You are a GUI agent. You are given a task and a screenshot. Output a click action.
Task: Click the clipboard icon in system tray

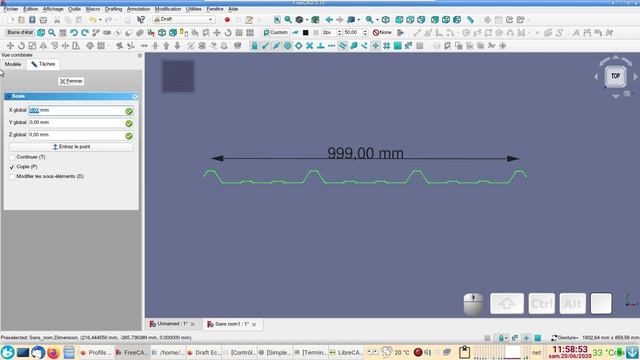(x=464, y=352)
